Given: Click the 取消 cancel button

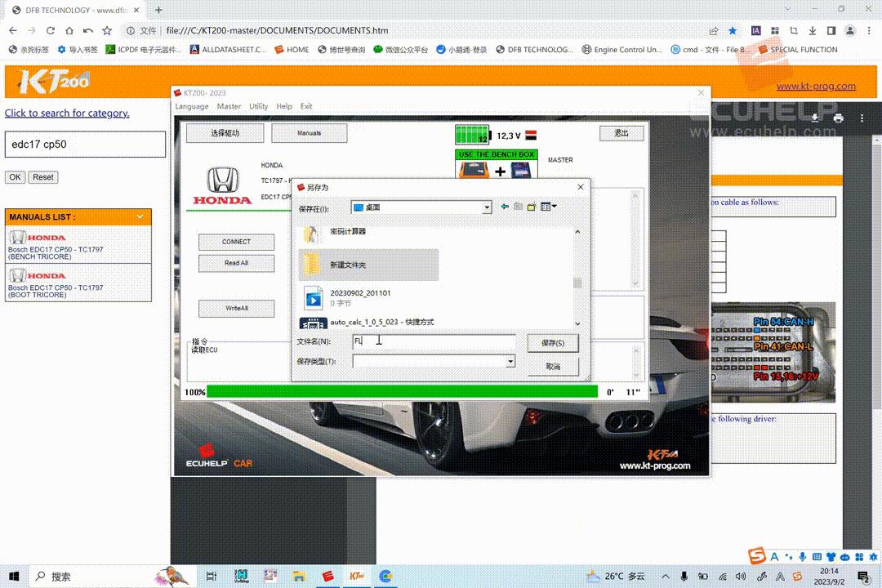Looking at the screenshot, I should click(553, 367).
